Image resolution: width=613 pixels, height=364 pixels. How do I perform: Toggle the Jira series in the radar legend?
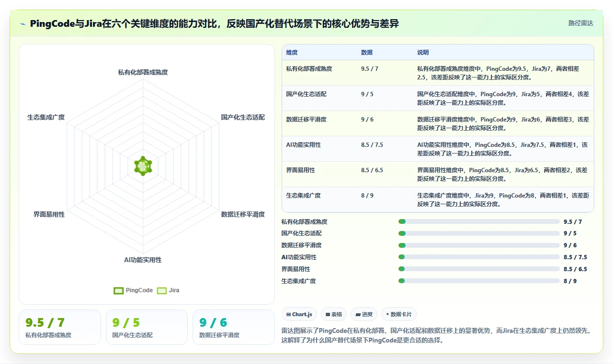pyautogui.click(x=168, y=290)
